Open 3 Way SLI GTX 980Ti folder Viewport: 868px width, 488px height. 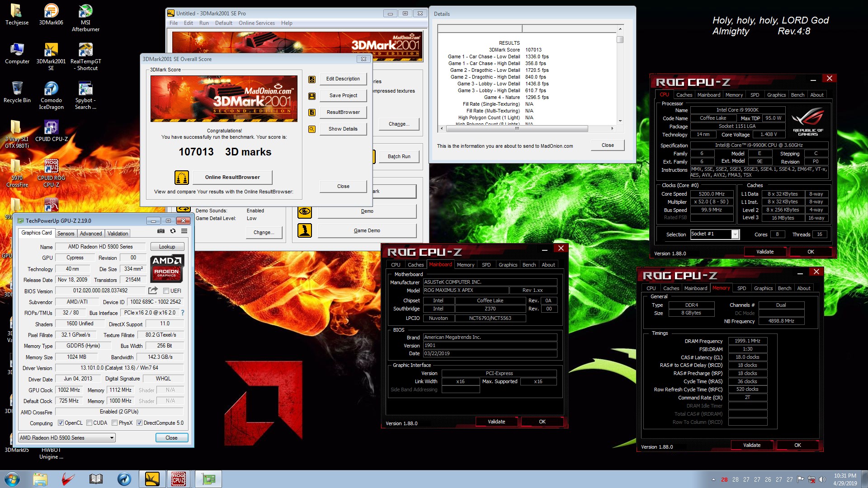coord(17,134)
